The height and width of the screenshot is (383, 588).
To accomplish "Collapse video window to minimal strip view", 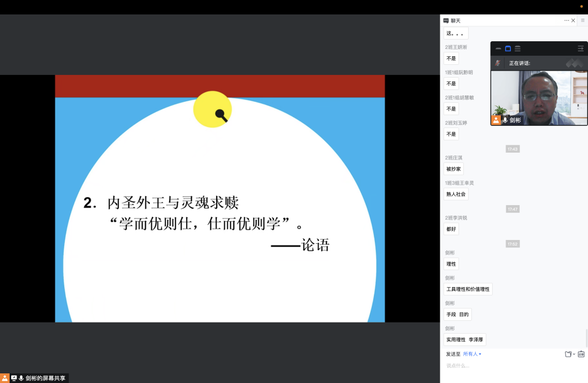I will (499, 49).
